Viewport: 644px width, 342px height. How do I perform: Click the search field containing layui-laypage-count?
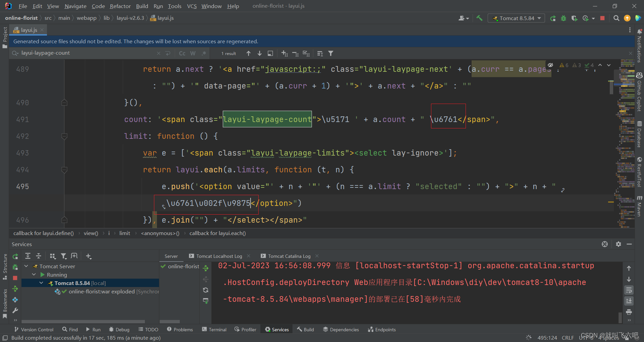coord(88,53)
